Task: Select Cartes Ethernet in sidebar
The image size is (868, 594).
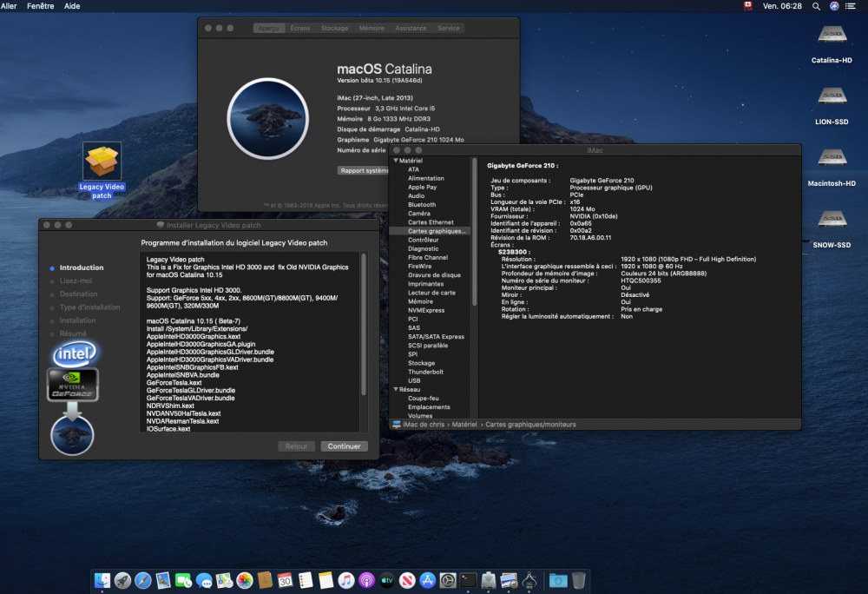Action: [x=431, y=222]
